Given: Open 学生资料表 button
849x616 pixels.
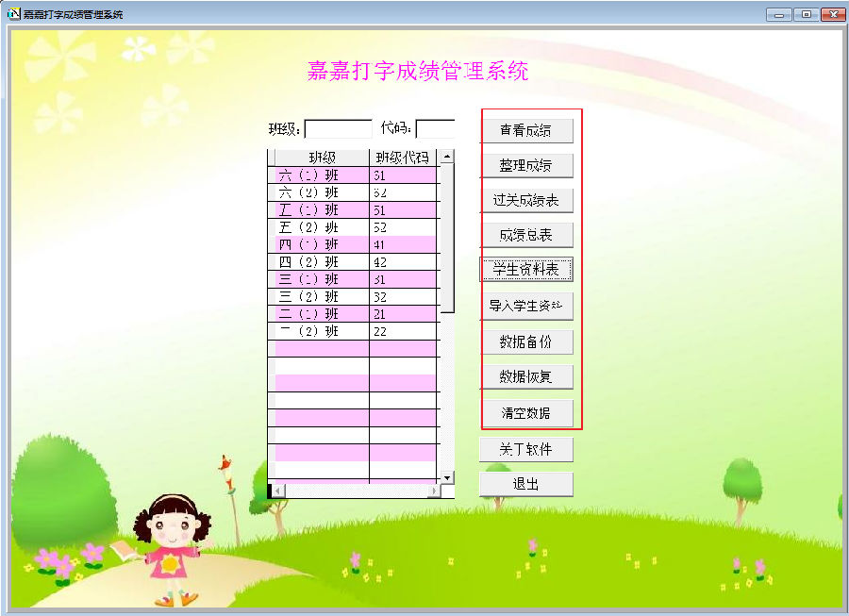Looking at the screenshot, I should (x=526, y=269).
